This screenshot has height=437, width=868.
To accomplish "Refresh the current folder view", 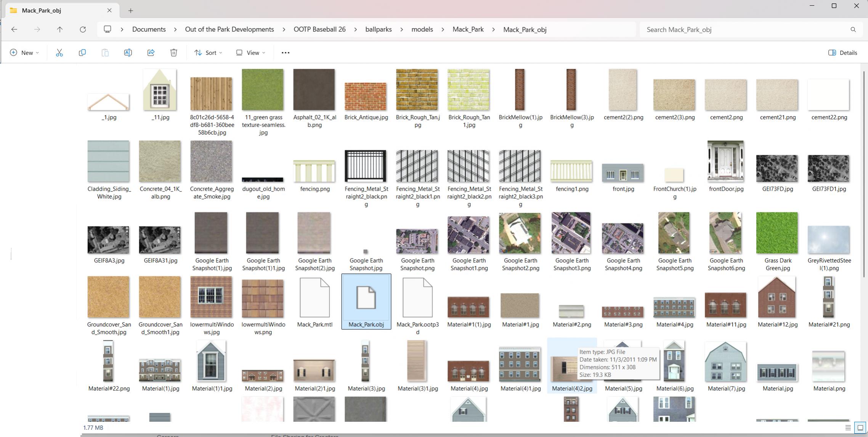I will pyautogui.click(x=83, y=29).
